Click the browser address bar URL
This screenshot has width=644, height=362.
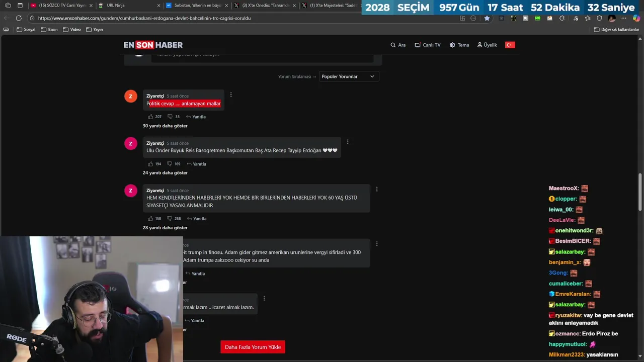click(x=144, y=18)
